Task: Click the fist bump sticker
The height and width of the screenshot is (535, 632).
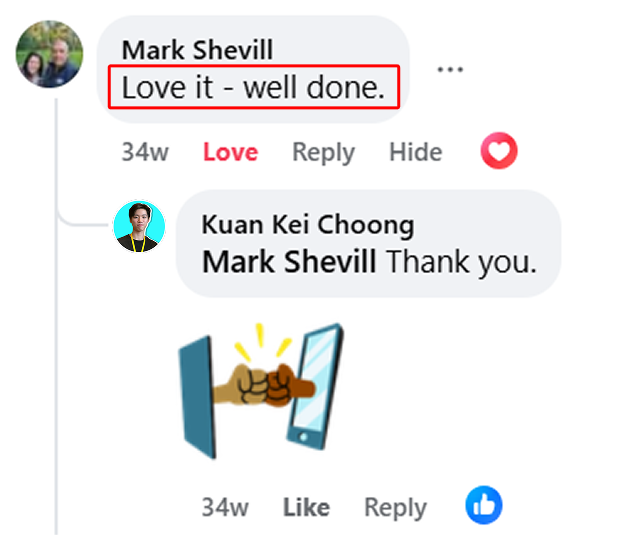Action: coord(261,391)
